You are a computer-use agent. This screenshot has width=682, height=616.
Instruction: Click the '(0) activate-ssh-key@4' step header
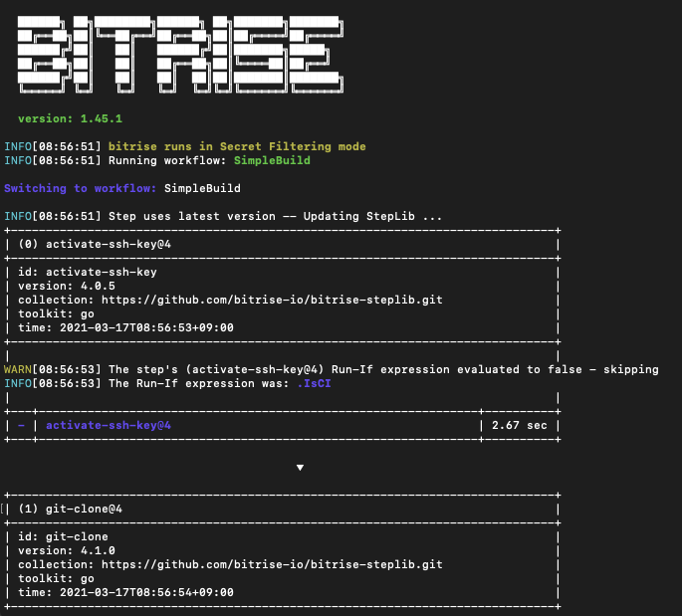95,244
